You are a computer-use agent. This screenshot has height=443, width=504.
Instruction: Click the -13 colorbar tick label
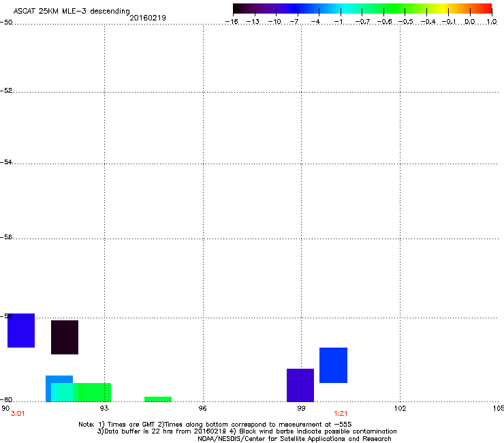click(253, 22)
